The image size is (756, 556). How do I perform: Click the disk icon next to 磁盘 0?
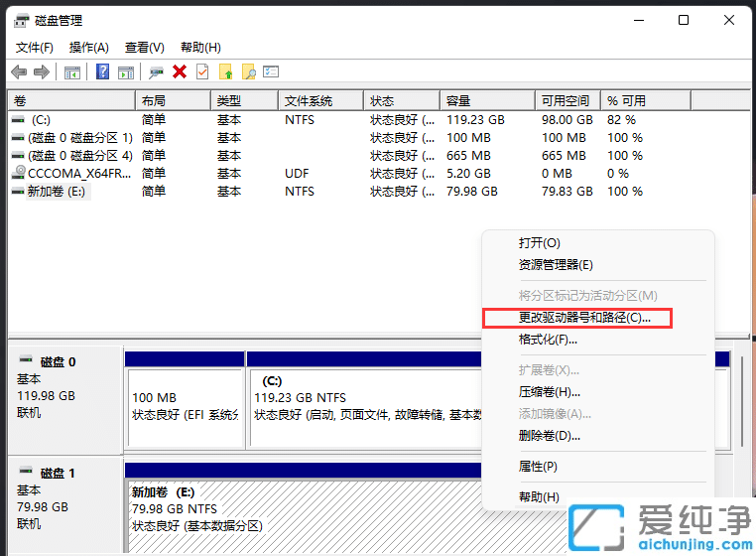[26, 359]
